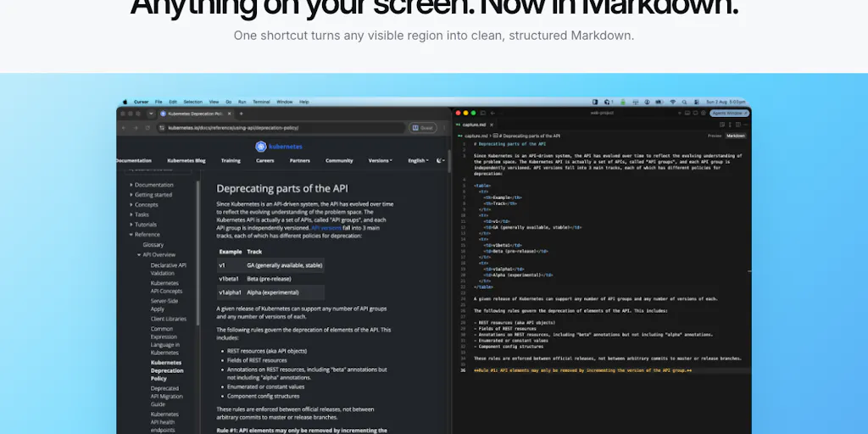The image size is (868, 434).
Task: Open Control Center from the menu bar
Action: [x=696, y=102]
